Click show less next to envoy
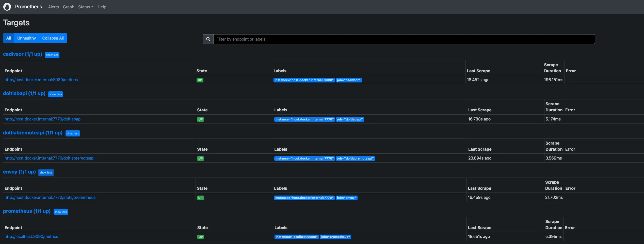The height and width of the screenshot is (244, 644). (46, 172)
